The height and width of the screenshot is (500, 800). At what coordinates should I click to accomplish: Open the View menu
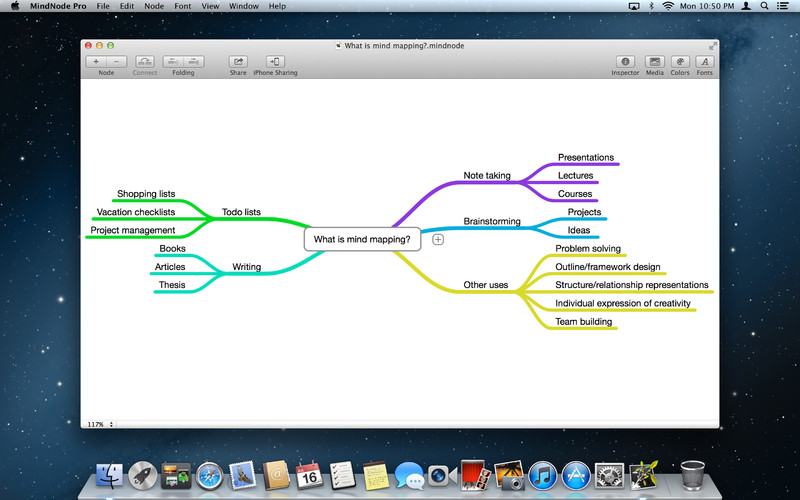(210, 6)
